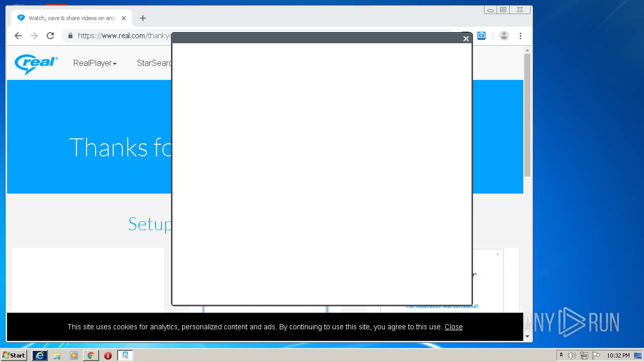This screenshot has width=644, height=362.
Task: Open the Action Center flag icon
Action: [x=596, y=355]
